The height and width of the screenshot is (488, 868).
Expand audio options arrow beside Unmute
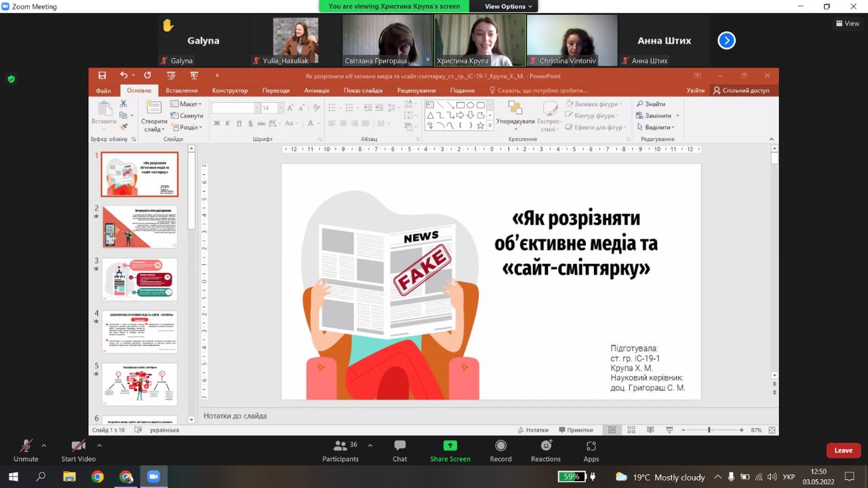tap(44, 446)
